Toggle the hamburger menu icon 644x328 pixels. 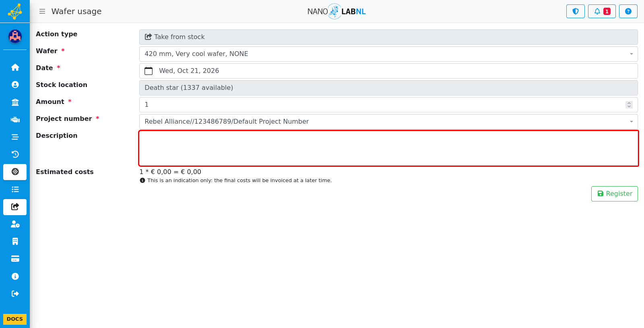click(42, 11)
